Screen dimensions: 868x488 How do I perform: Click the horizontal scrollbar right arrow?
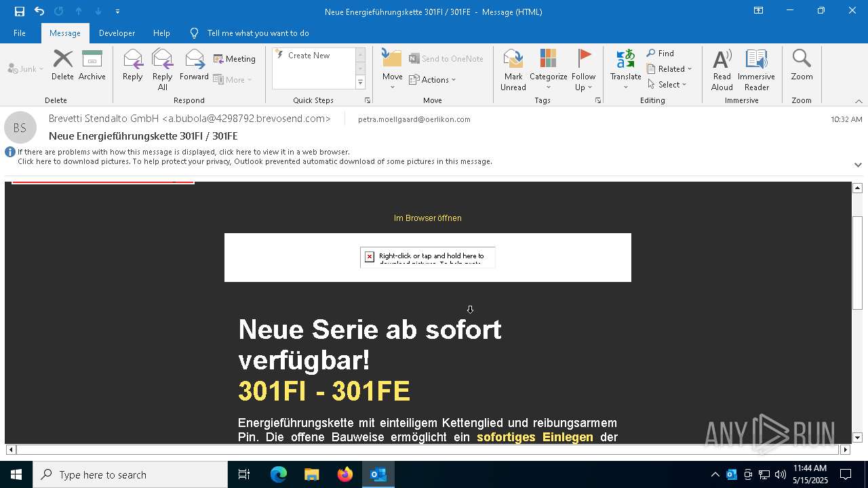(x=845, y=449)
